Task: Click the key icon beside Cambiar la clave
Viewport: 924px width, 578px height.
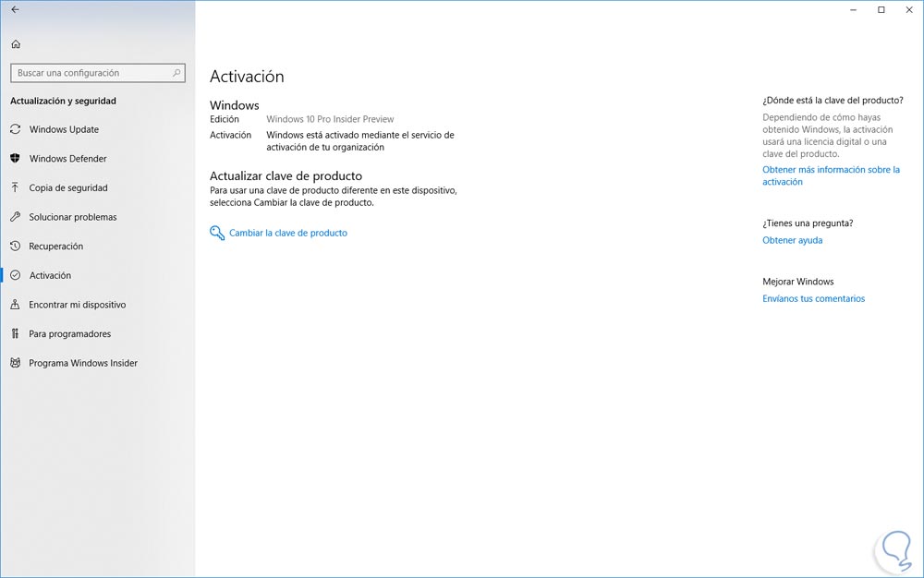Action: click(x=217, y=233)
